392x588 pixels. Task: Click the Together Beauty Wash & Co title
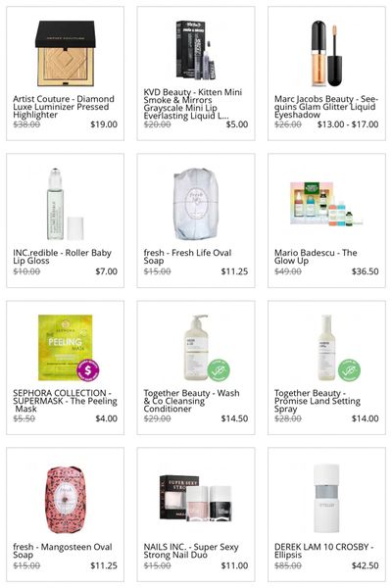click(191, 401)
